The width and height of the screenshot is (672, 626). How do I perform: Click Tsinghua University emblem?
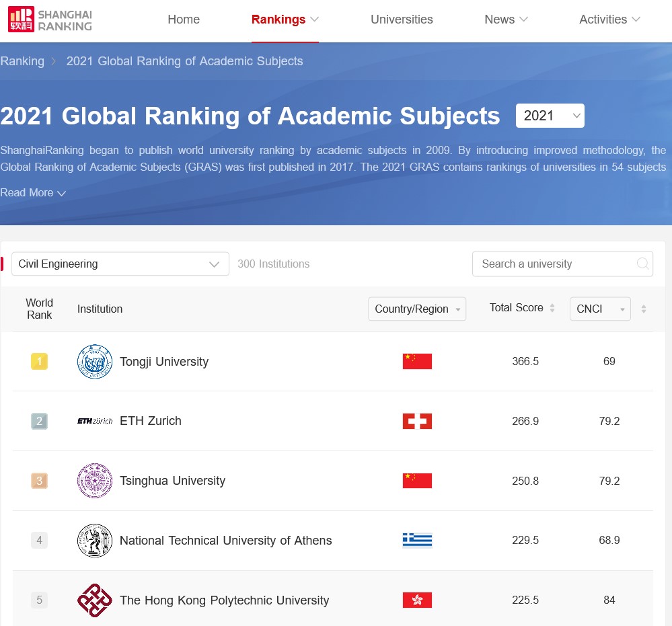point(95,480)
